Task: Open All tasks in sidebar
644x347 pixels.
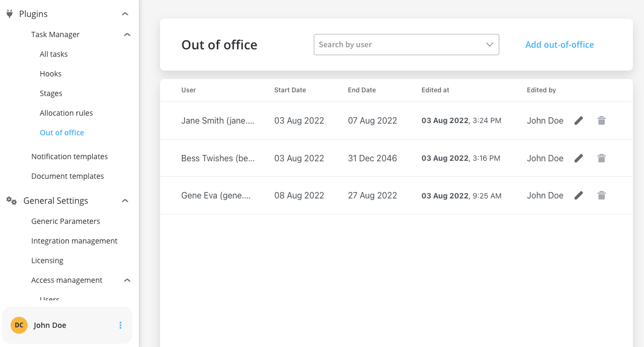Action: tap(54, 54)
